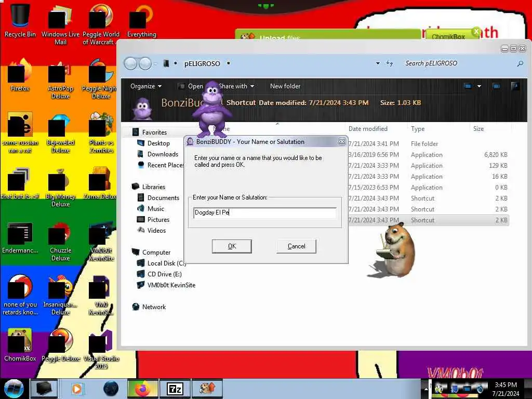Click Cancel in the BonziBUDDY dialog
The width and height of the screenshot is (532, 399).
pyautogui.click(x=296, y=246)
